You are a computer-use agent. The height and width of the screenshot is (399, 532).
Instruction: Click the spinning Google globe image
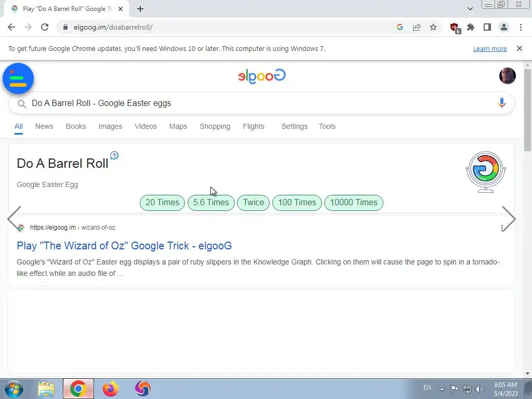point(486,171)
